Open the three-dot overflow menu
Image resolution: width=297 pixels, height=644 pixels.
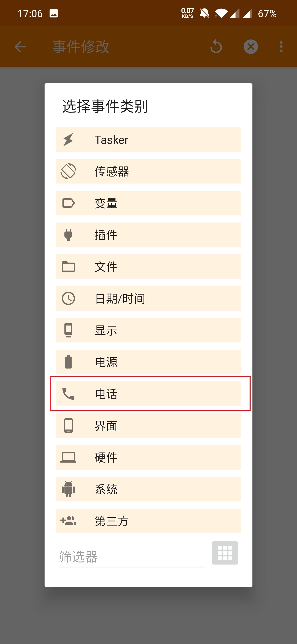tap(281, 47)
